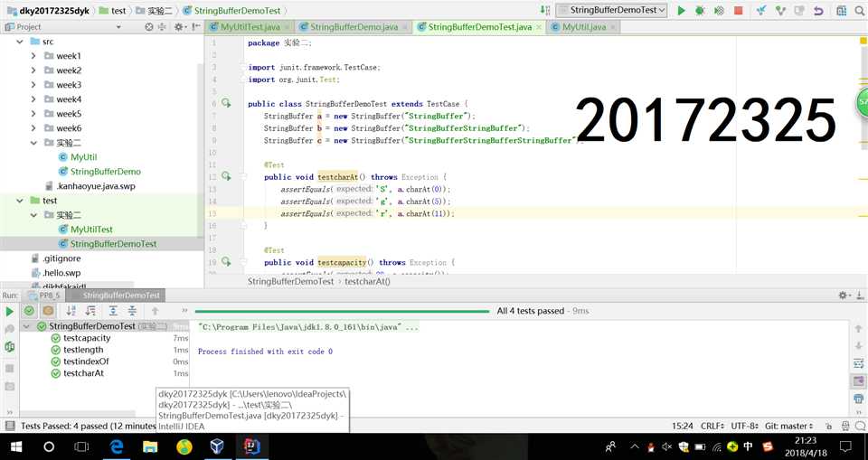Image resolution: width=868 pixels, height=460 pixels.
Task: Close StringBufferDemoTest.java tab
Action: (539, 26)
